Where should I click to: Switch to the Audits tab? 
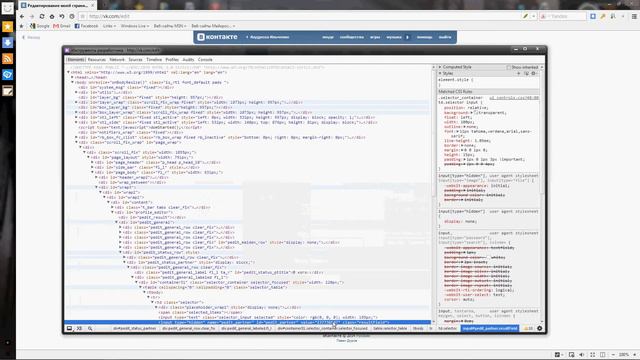coord(188,60)
